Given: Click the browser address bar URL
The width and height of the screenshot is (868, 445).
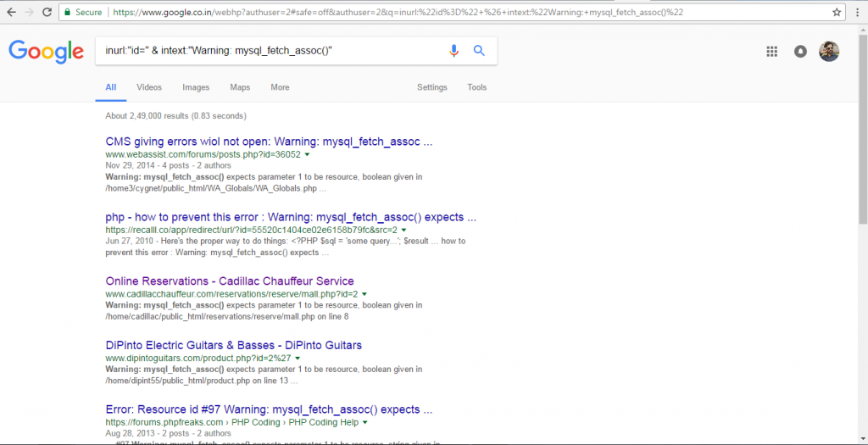Looking at the screenshot, I should (x=398, y=12).
